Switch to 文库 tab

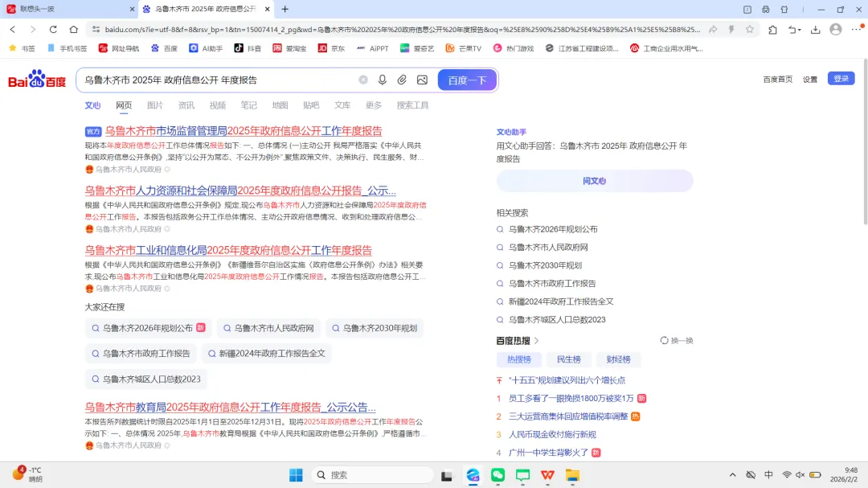pyautogui.click(x=342, y=105)
